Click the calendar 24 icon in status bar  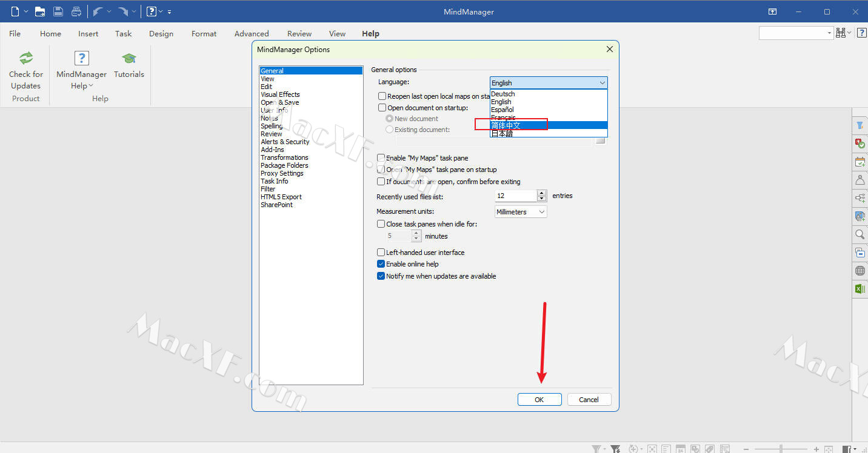coord(681,449)
